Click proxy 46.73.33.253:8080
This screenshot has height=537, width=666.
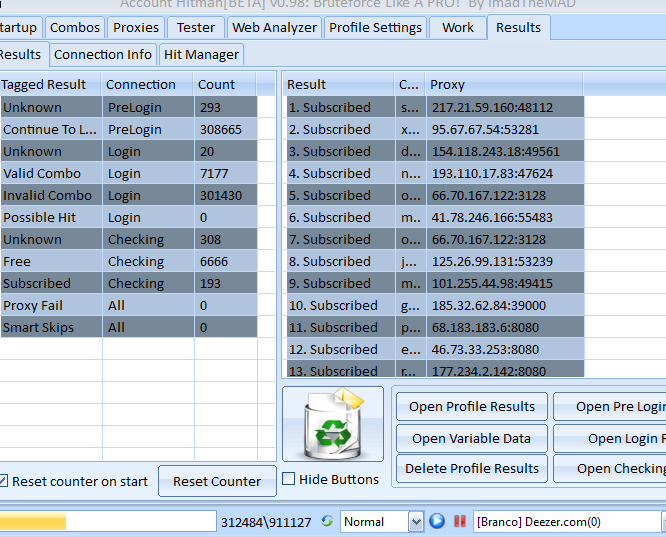coord(485,350)
